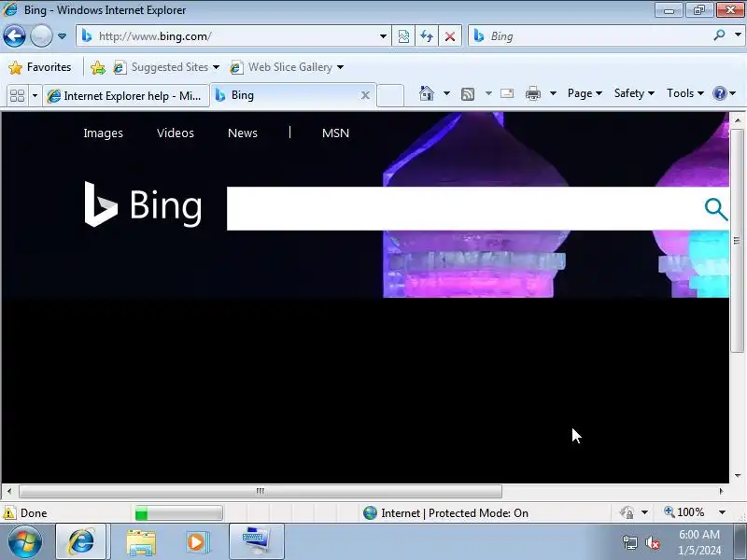Click the Back navigation button
747x560 pixels.
pos(14,36)
